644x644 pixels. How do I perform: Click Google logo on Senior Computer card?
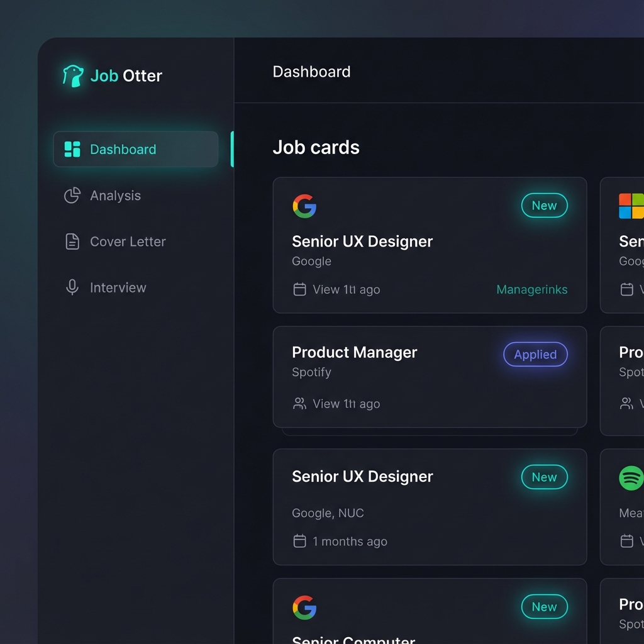pyautogui.click(x=304, y=607)
